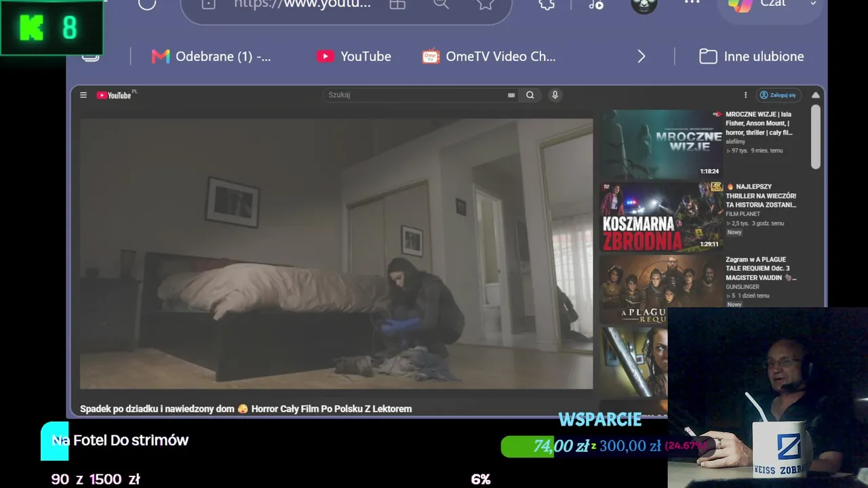Click the horror film video player
The width and height of the screenshot is (868, 488).
[x=336, y=254]
